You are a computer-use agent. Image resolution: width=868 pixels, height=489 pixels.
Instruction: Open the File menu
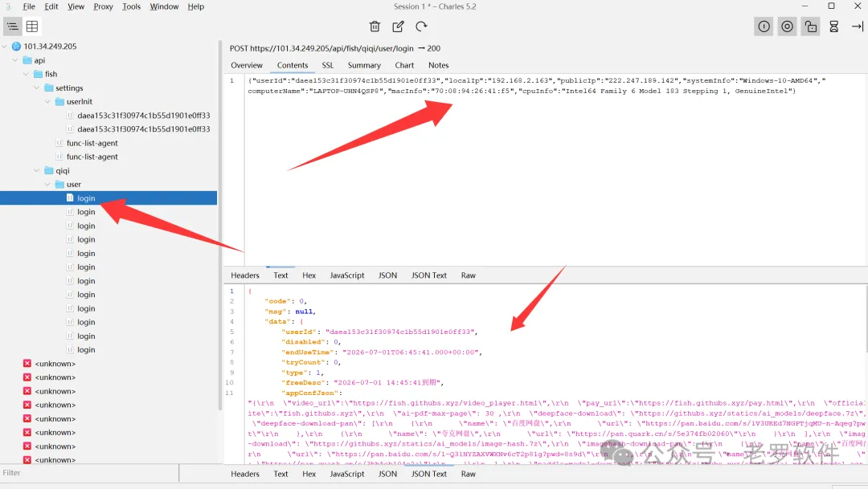pos(29,6)
